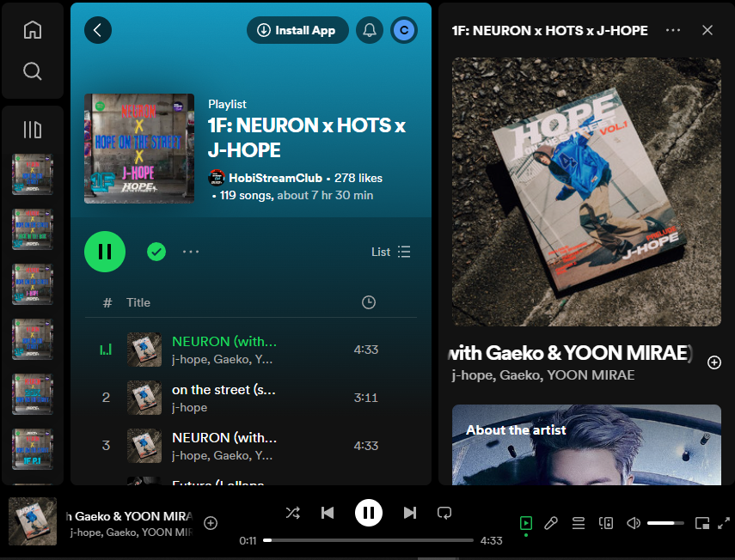
Task: Go to Home via house icon
Action: [x=33, y=30]
